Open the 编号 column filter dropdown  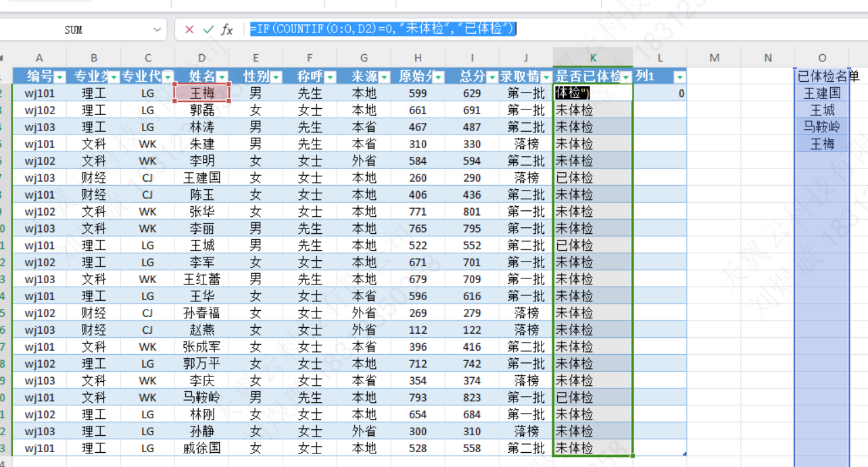[59, 76]
